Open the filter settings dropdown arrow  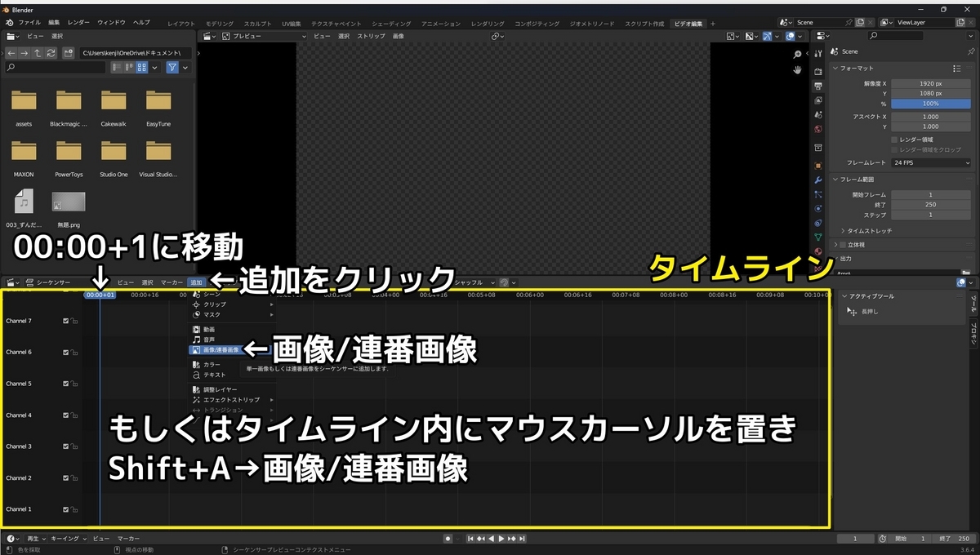coord(185,68)
